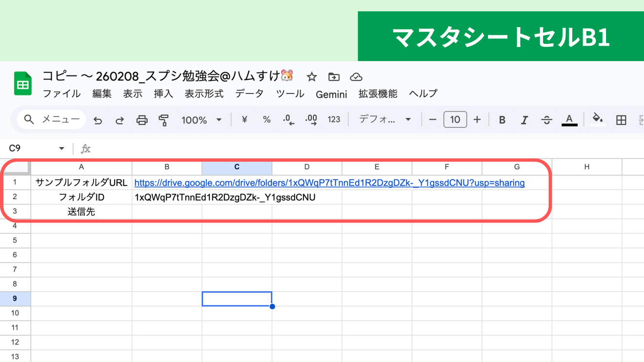
Task: Open the ツール menu
Action: 290,94
